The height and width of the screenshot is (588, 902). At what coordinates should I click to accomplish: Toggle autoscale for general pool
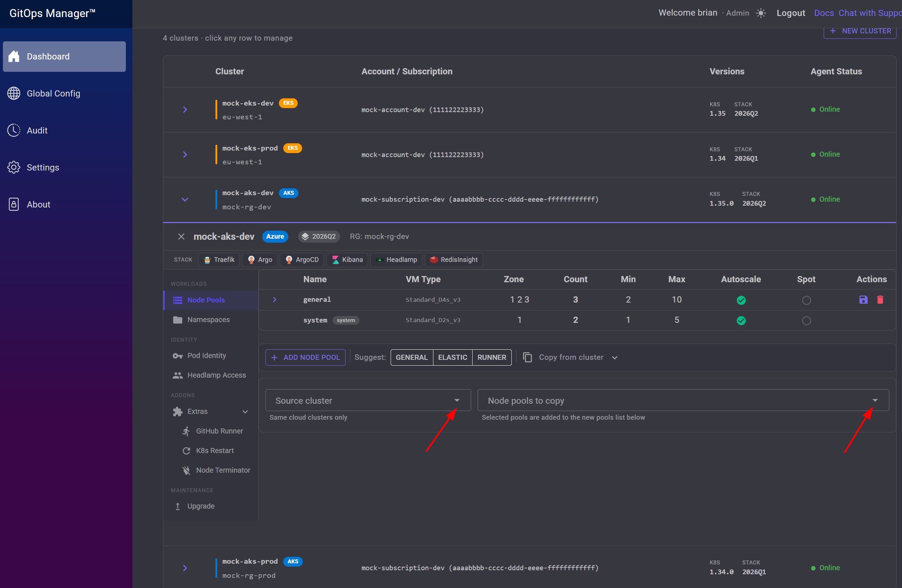point(741,300)
